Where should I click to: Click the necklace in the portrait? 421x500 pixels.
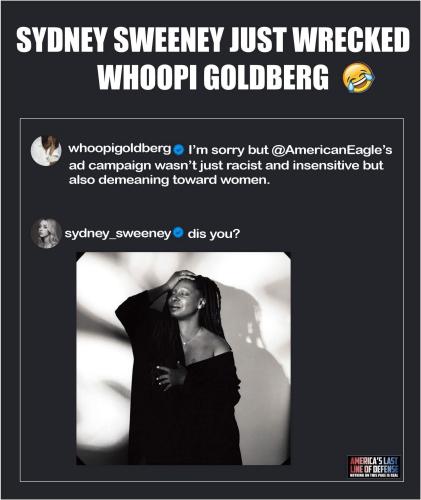click(x=191, y=337)
